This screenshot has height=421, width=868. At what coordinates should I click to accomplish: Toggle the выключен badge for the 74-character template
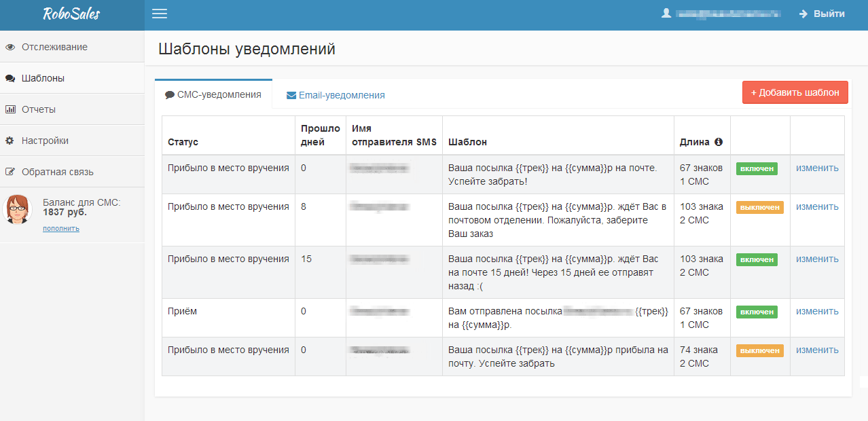coord(759,350)
